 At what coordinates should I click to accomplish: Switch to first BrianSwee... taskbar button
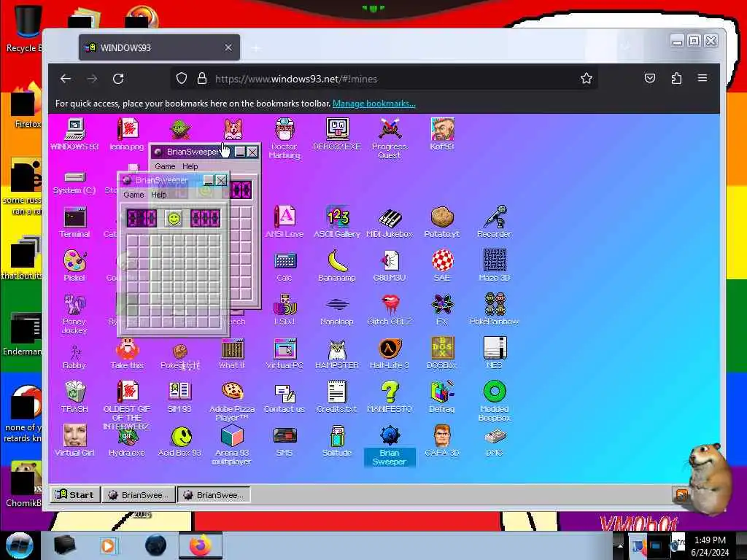(139, 495)
